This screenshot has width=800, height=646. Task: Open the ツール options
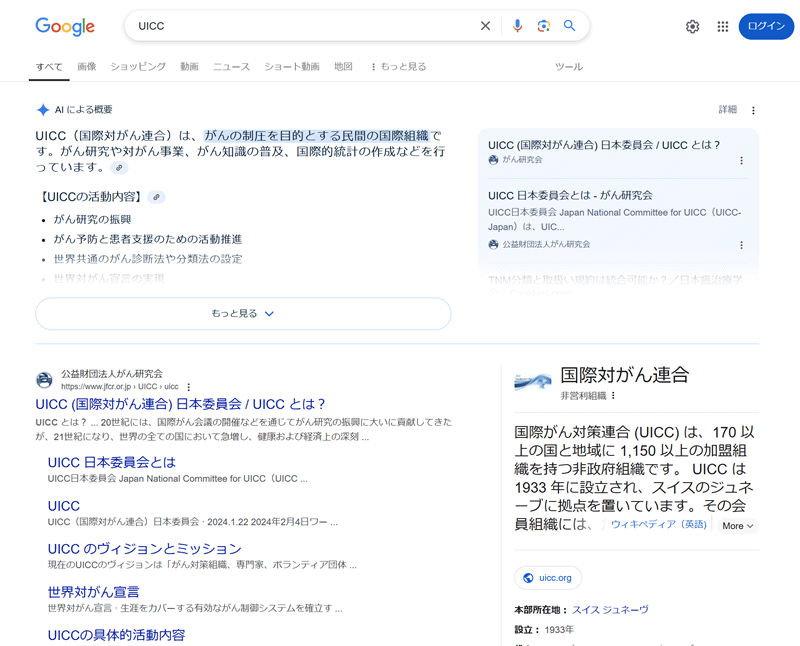[x=569, y=67]
